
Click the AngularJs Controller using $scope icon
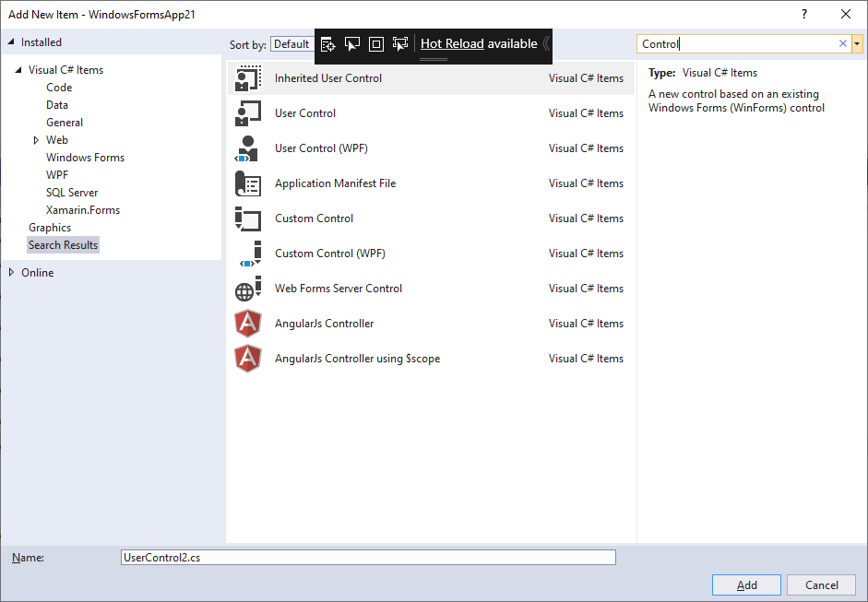click(248, 359)
